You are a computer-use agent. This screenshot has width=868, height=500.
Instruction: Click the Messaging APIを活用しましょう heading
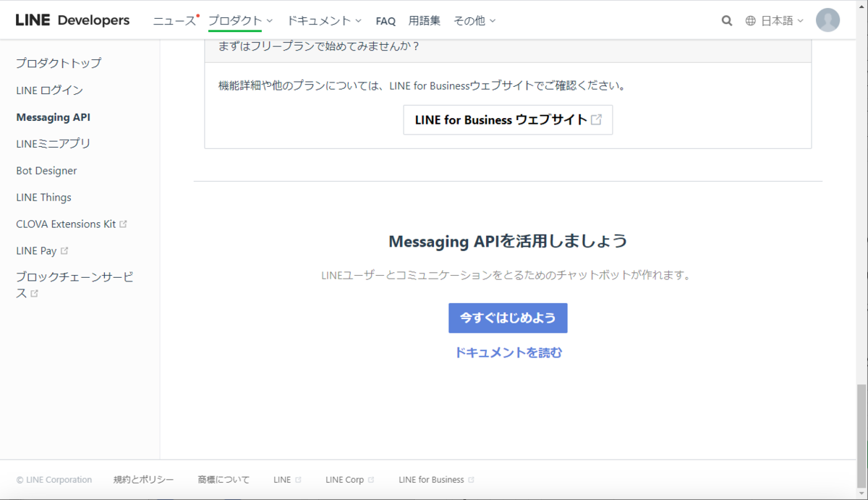(508, 242)
